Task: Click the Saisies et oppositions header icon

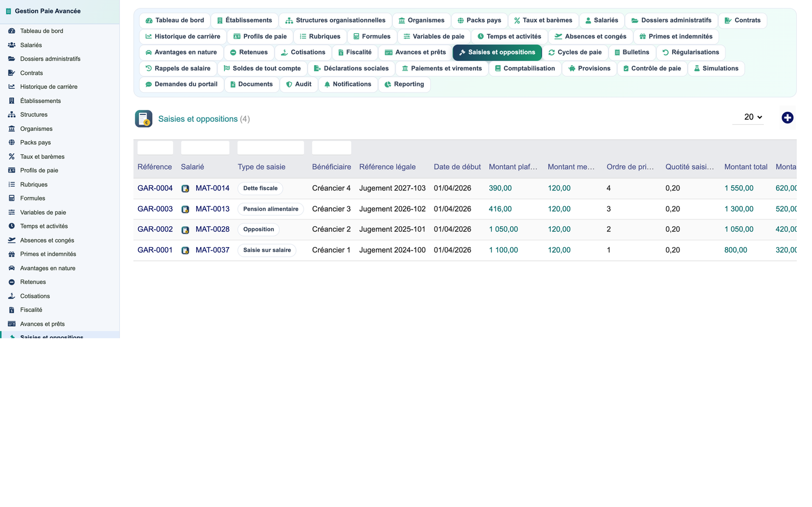Action: 144,118
